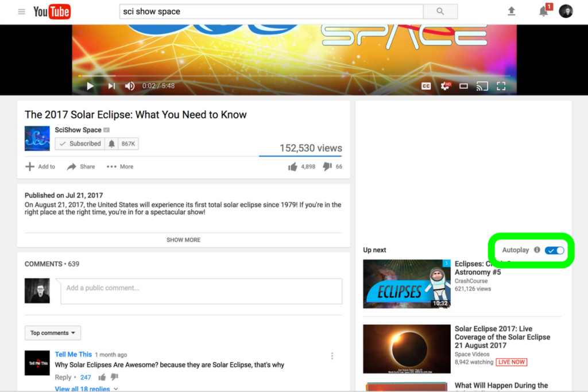Image resolution: width=588 pixels, height=392 pixels.
Task: Expand description with SHOW MORE
Action: tap(183, 240)
